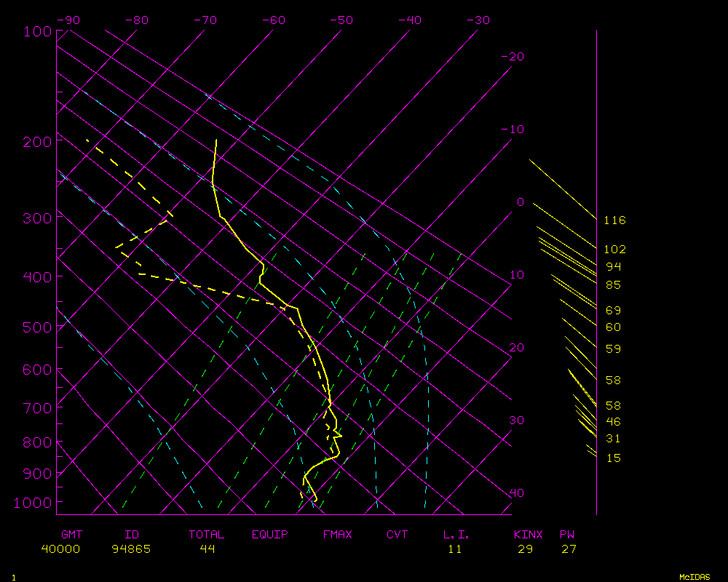Image resolution: width=728 pixels, height=582 pixels.
Task: Select the 0 degree isotherm label
Action: point(520,202)
